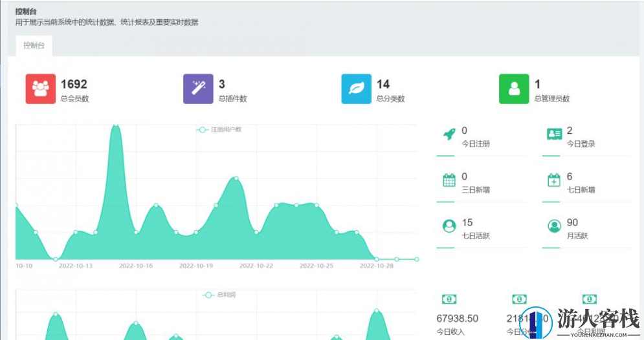644x340 pixels.
Task: Click the 今日登录 label
Action: tap(581, 143)
